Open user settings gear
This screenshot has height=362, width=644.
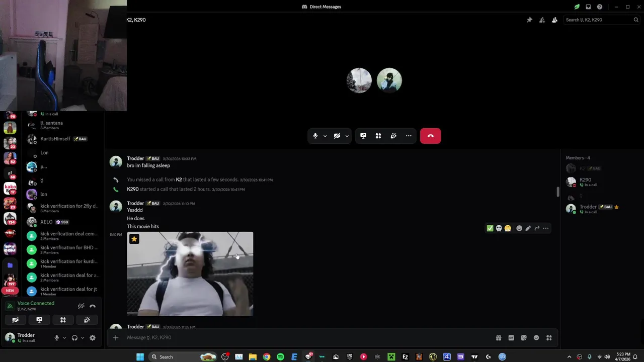click(x=93, y=338)
